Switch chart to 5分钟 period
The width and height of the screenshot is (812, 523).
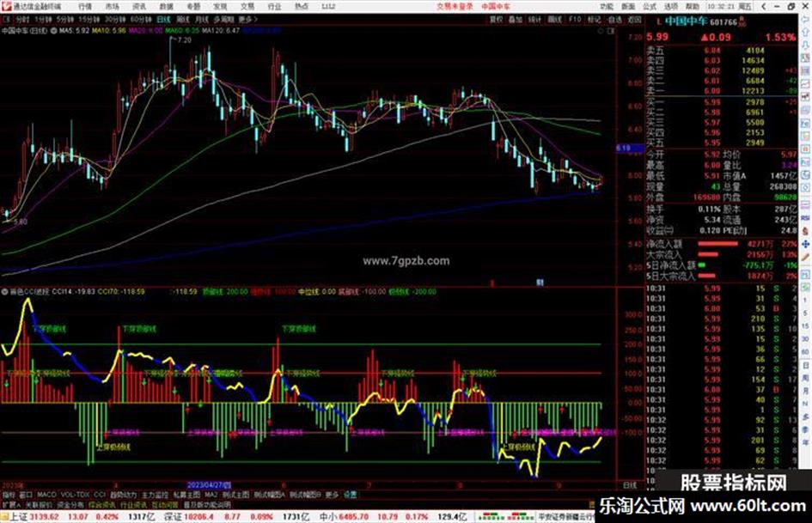(x=65, y=20)
